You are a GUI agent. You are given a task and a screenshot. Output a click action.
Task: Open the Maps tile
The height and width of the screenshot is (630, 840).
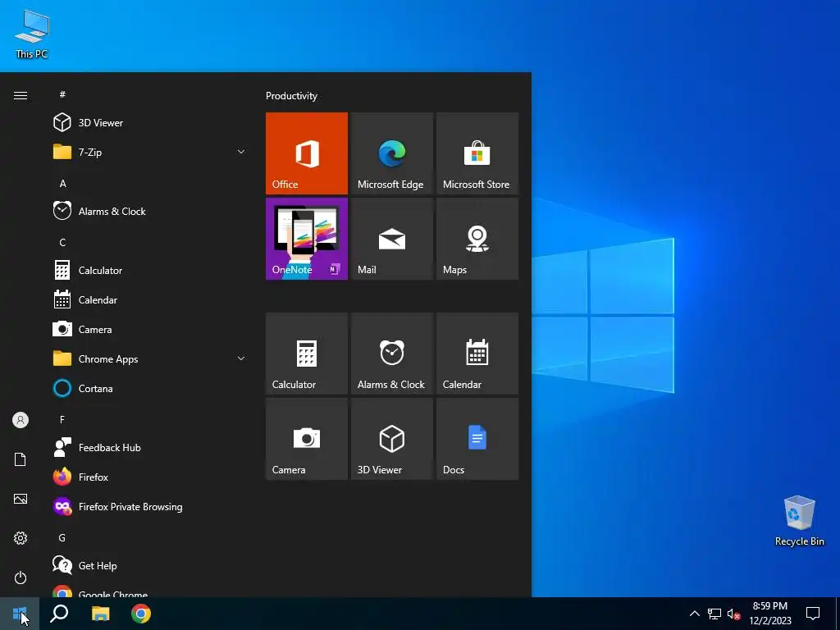(x=477, y=239)
